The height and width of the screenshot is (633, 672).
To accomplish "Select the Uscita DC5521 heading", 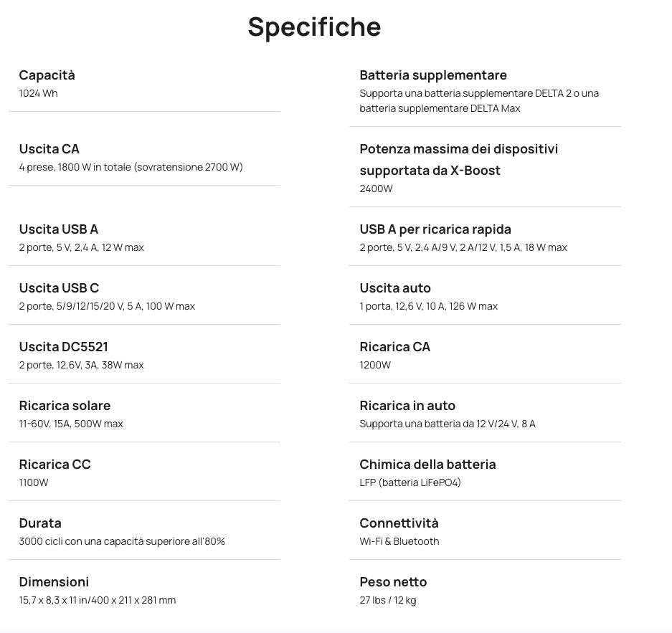I will 63,347.
